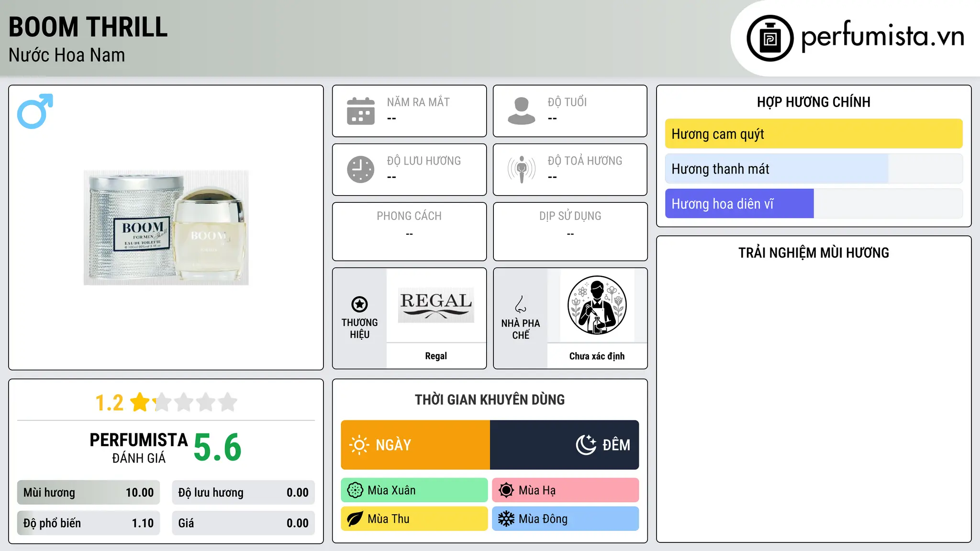The width and height of the screenshot is (980, 551).
Task: Click the male gender symbol icon
Action: coord(35,111)
